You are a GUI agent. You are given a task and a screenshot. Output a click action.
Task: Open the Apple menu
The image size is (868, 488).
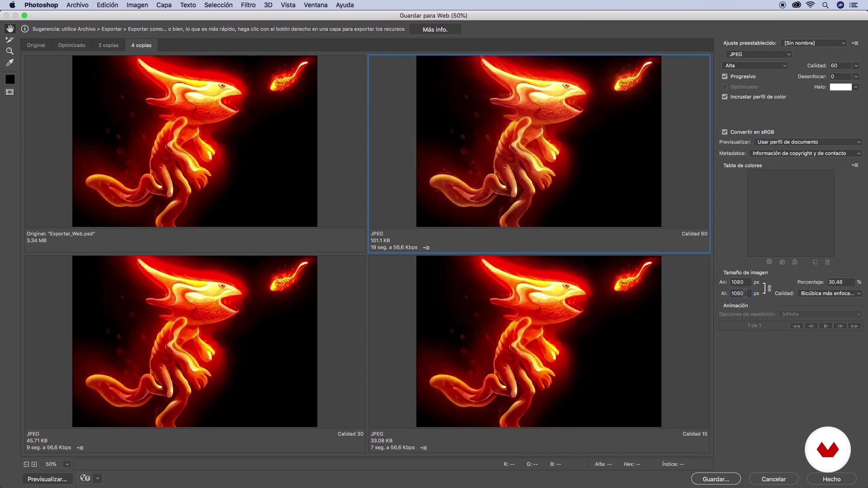[12, 5]
